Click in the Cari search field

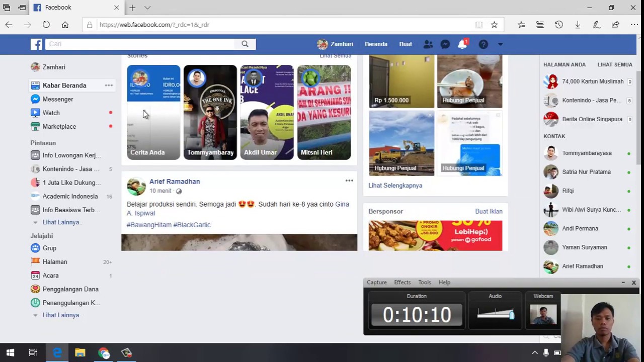tap(140, 44)
